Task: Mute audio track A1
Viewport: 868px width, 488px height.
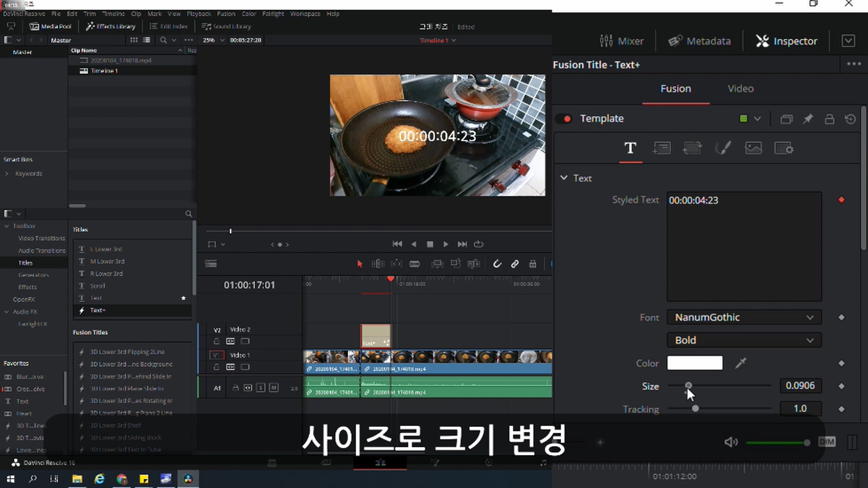Action: coord(274,388)
